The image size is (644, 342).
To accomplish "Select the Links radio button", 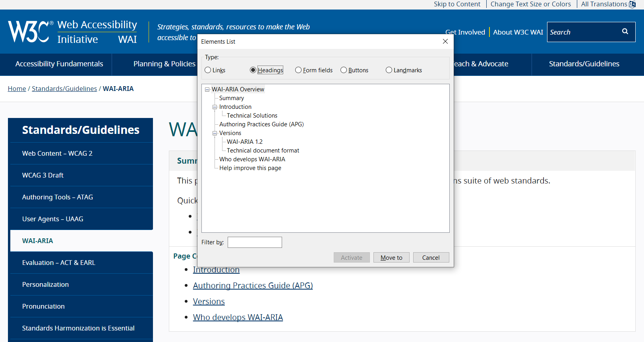I will (x=208, y=70).
